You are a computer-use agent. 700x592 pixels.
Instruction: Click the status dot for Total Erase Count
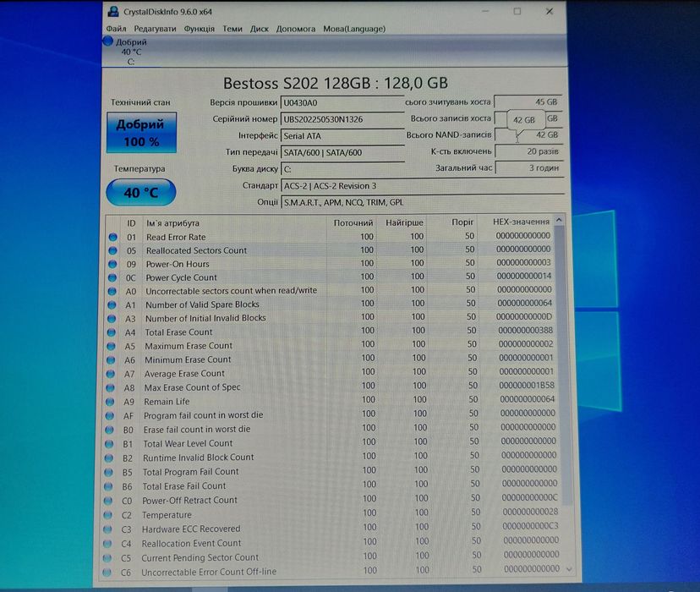(111, 332)
